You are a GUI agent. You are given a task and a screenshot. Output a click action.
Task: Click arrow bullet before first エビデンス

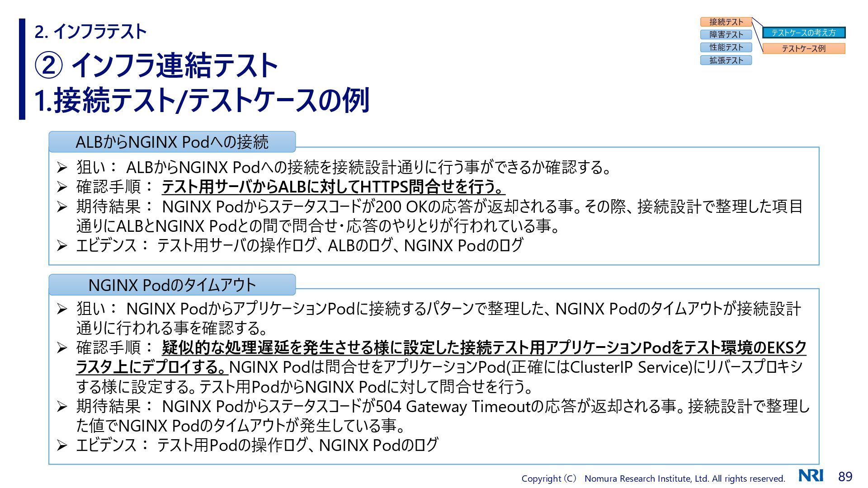pyautogui.click(x=62, y=246)
